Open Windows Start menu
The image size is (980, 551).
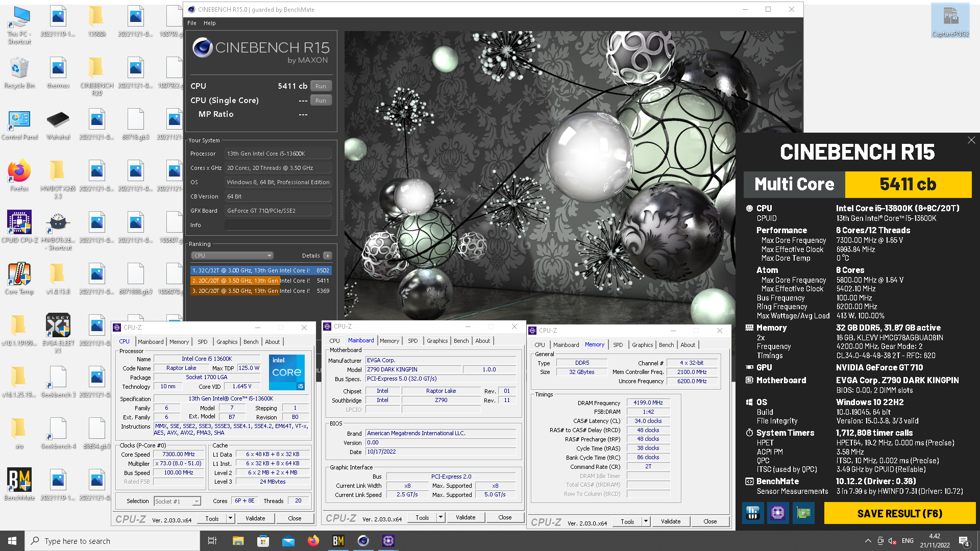tap(12, 541)
